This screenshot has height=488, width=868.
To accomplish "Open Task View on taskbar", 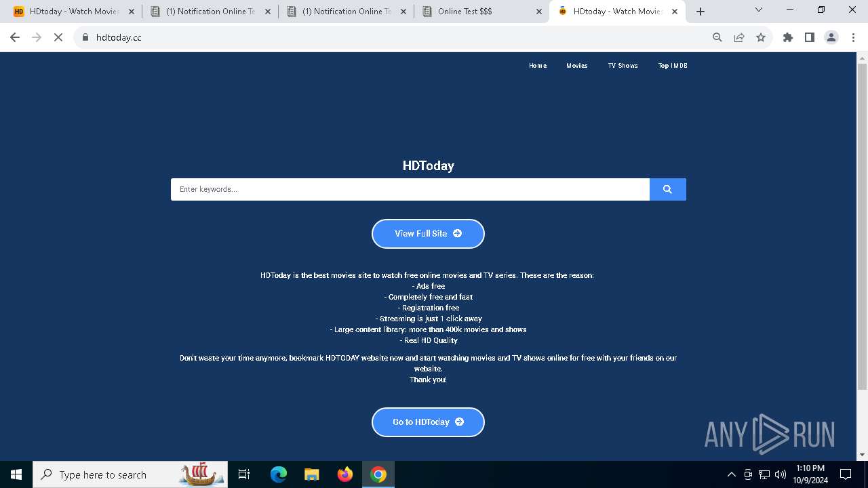I will pos(244,474).
